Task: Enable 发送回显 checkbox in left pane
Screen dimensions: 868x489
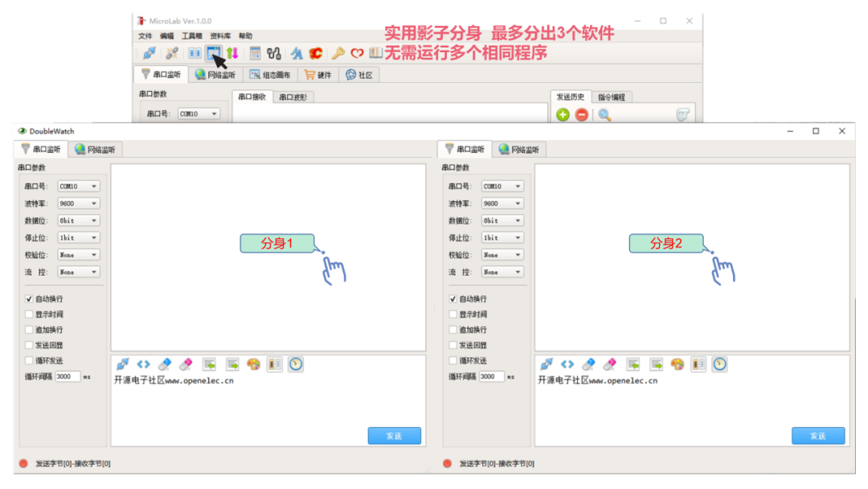Action: pyautogui.click(x=29, y=345)
